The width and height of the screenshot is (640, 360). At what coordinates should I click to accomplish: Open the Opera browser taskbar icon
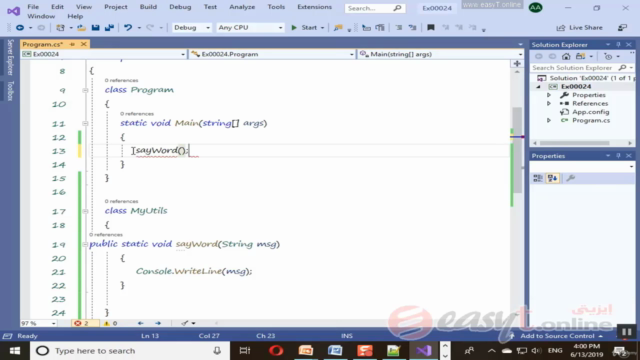coord(276,351)
